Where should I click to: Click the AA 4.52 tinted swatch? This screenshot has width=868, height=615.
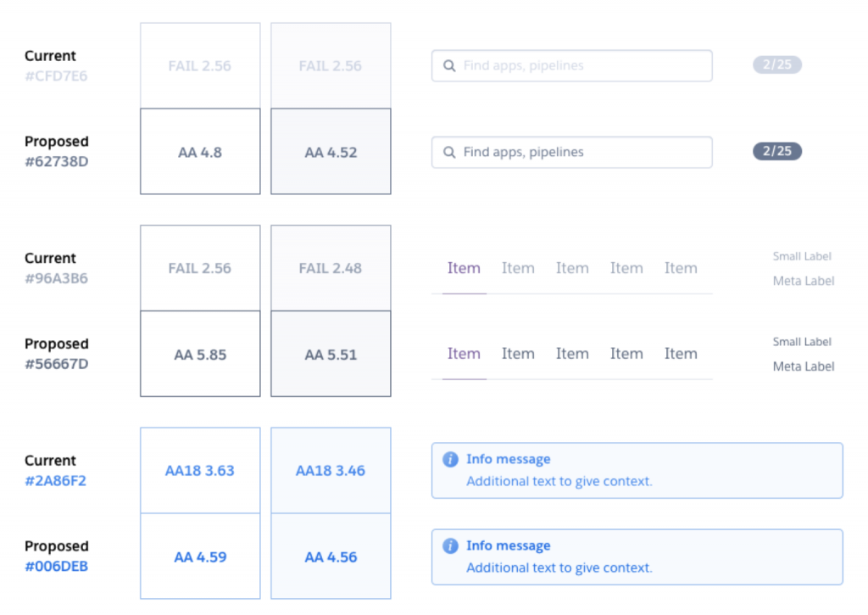(x=331, y=153)
